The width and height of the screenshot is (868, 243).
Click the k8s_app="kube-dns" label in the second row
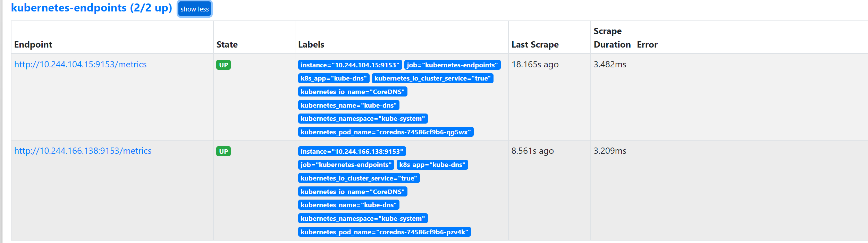pos(432,165)
